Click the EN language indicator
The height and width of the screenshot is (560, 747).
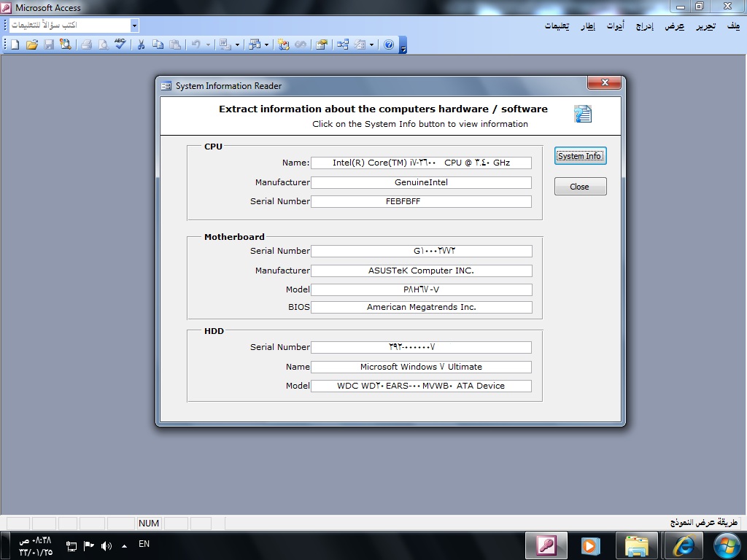tap(144, 544)
